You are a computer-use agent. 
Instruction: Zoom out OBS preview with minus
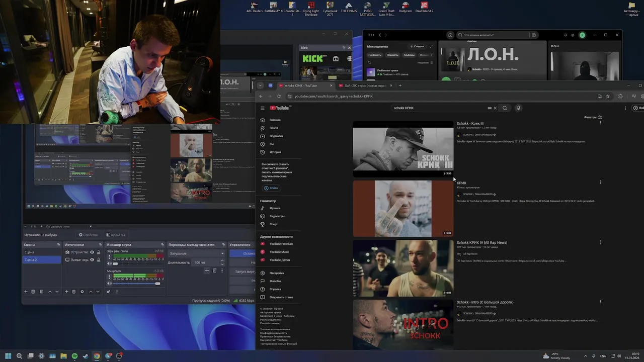[x=26, y=226]
